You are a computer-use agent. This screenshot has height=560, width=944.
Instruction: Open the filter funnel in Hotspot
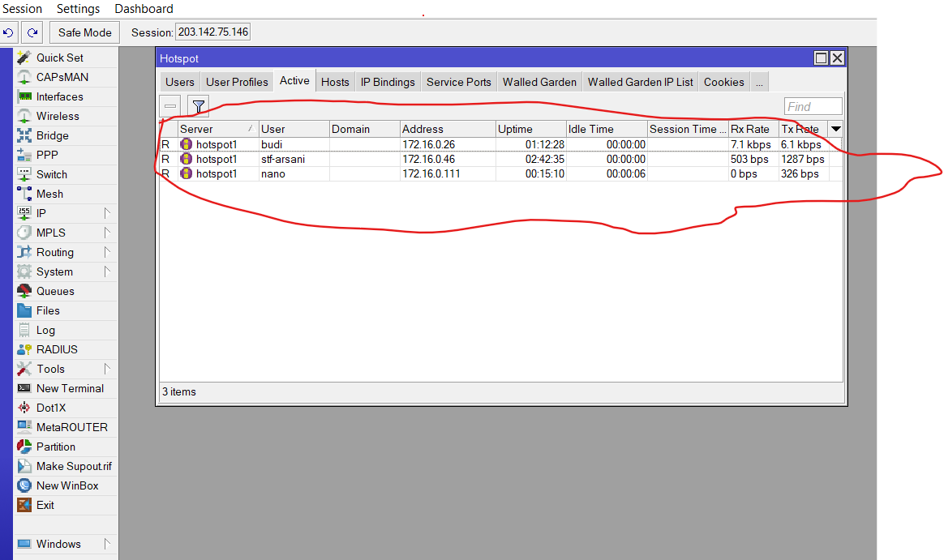pos(198,106)
